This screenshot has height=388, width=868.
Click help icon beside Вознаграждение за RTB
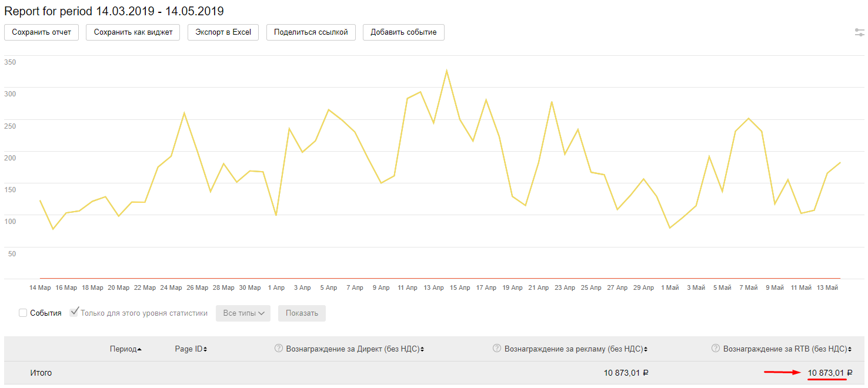click(x=716, y=349)
